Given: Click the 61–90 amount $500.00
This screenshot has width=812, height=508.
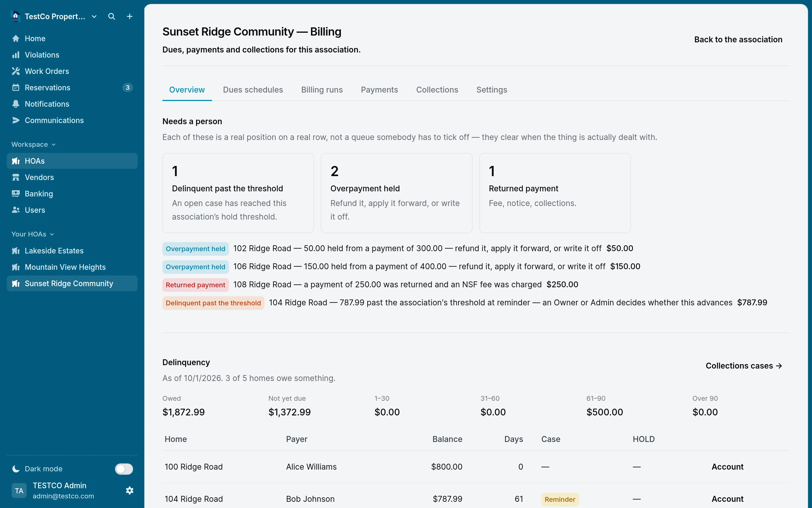Looking at the screenshot, I should click(x=605, y=412).
